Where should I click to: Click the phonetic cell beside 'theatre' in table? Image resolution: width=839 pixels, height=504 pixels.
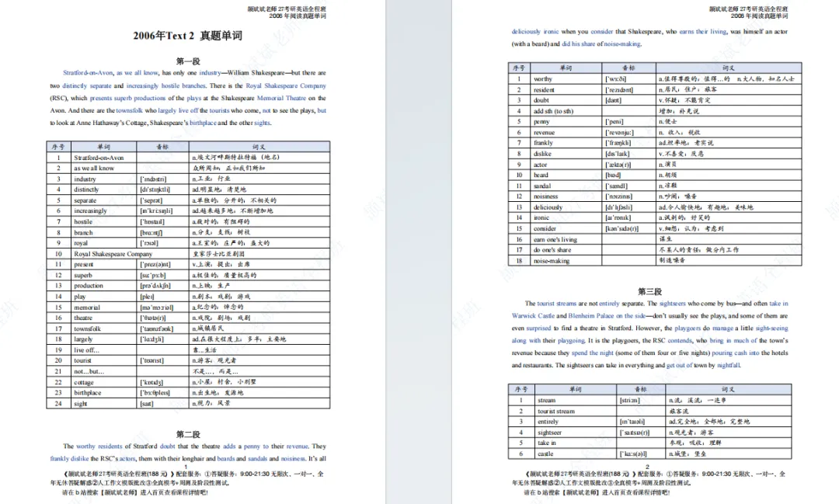coord(162,318)
